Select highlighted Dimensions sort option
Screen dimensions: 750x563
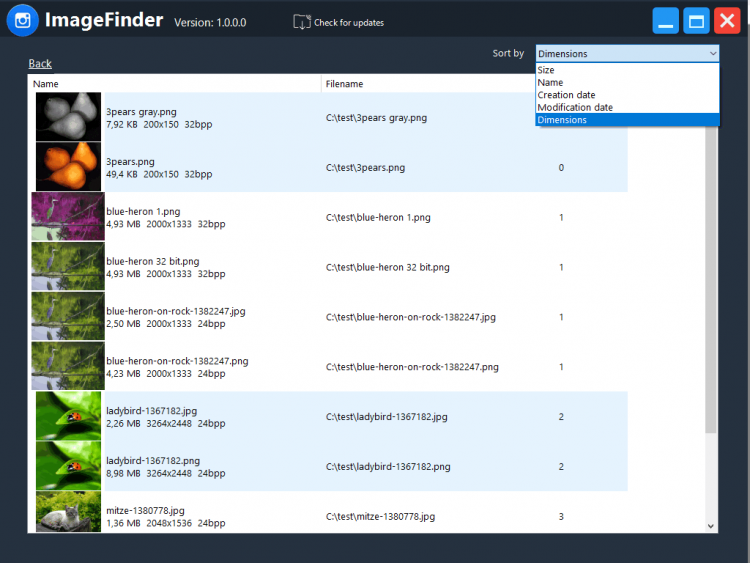pyautogui.click(x=562, y=120)
